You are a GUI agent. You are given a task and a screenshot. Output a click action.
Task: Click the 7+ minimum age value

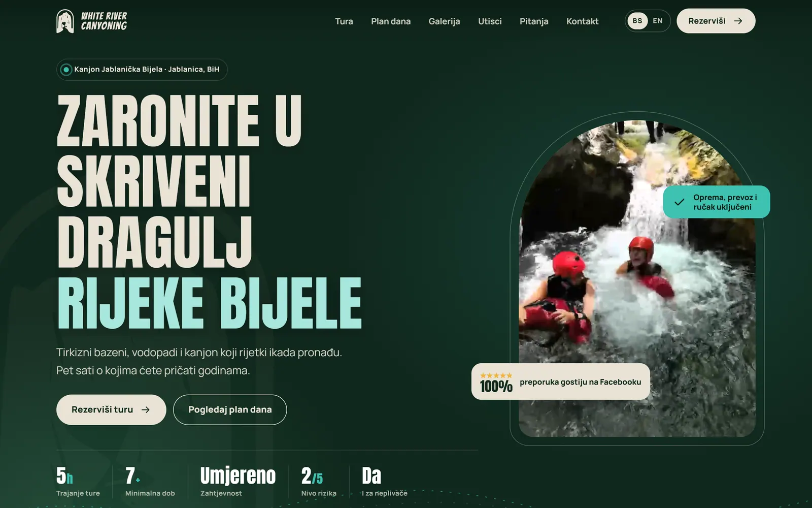[x=133, y=476]
